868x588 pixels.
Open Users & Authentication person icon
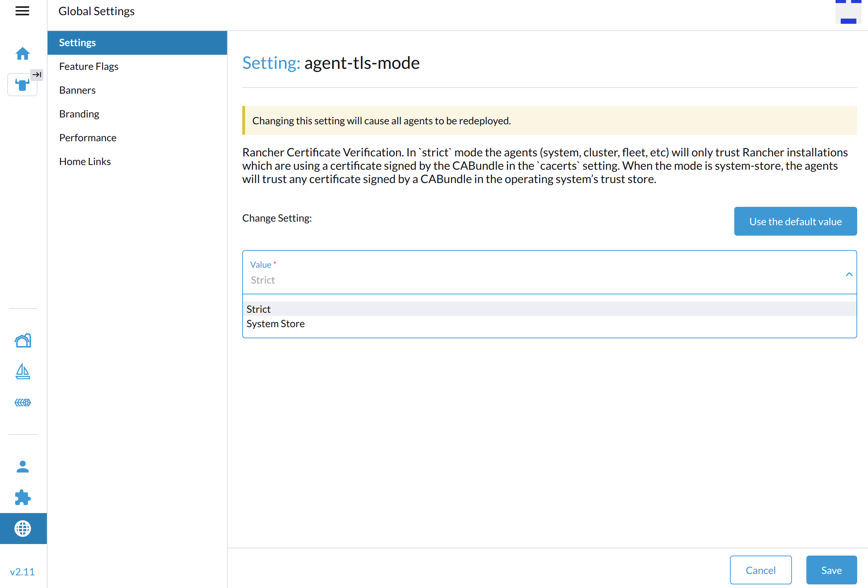click(23, 467)
